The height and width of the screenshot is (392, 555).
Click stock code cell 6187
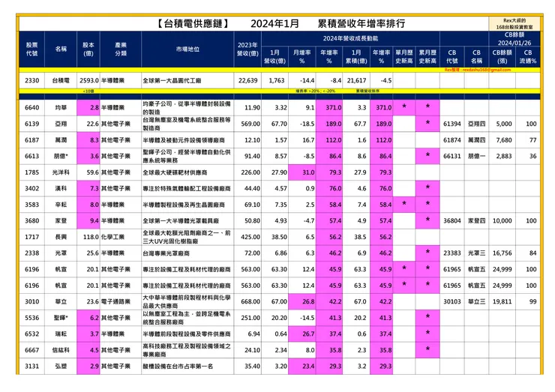click(x=31, y=140)
